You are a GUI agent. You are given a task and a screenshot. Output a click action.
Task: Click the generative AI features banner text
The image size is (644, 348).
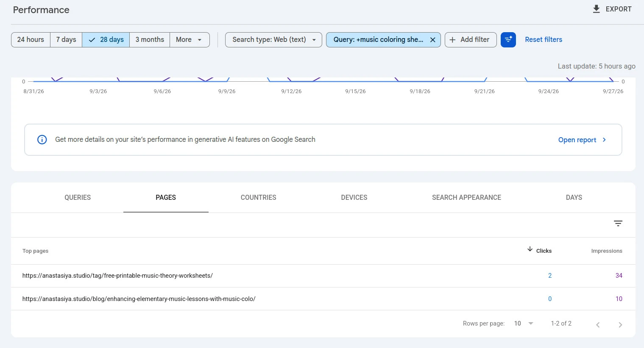[x=185, y=140]
